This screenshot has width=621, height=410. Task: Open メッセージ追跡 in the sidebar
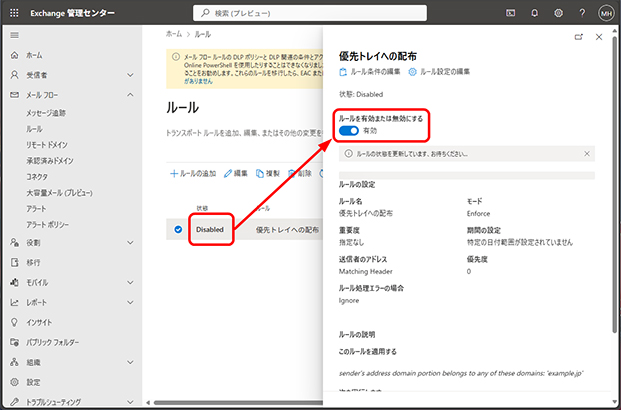click(x=46, y=113)
